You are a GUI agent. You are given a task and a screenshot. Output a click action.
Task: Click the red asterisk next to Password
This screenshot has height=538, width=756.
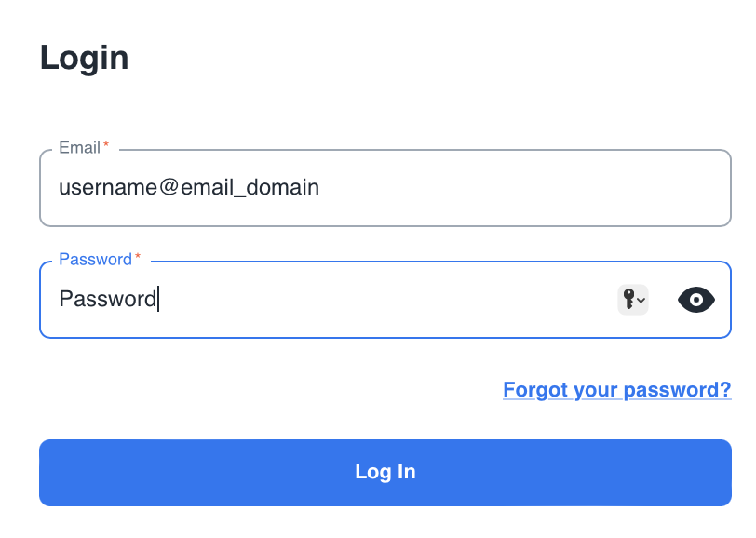(x=138, y=258)
